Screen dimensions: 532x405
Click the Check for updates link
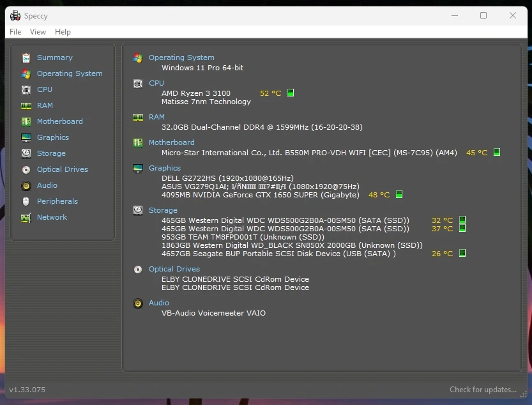point(483,390)
